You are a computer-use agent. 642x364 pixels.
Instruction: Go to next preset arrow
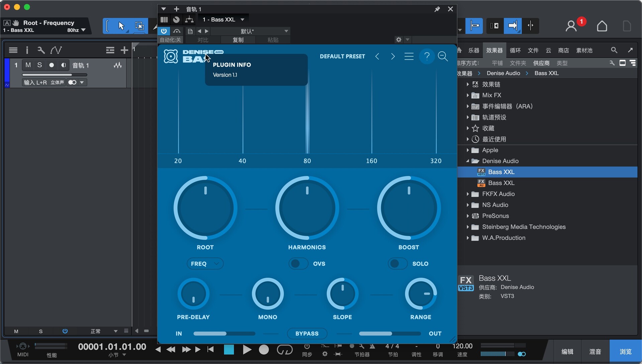tap(393, 56)
